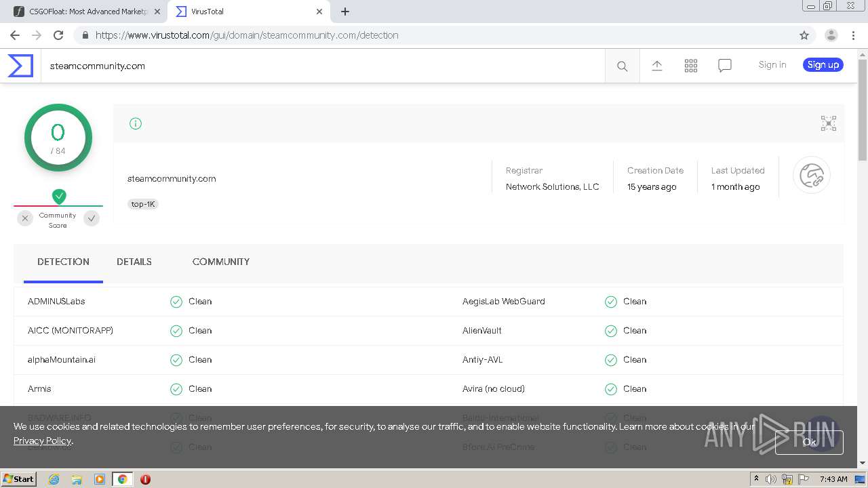Vote harmless with the check icon
868x488 pixels.
coord(92,218)
